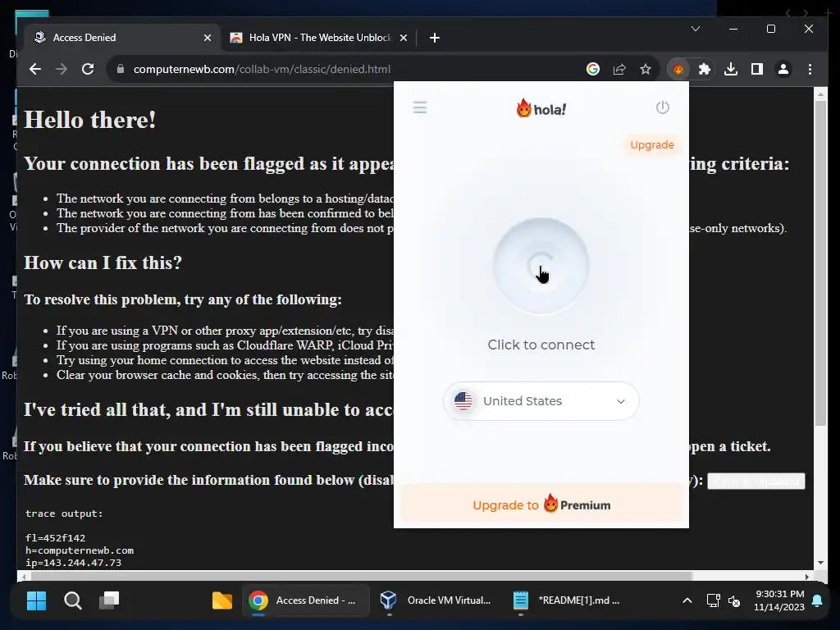Bookmark this page with the star icon
This screenshot has width=840, height=630.
(x=646, y=69)
